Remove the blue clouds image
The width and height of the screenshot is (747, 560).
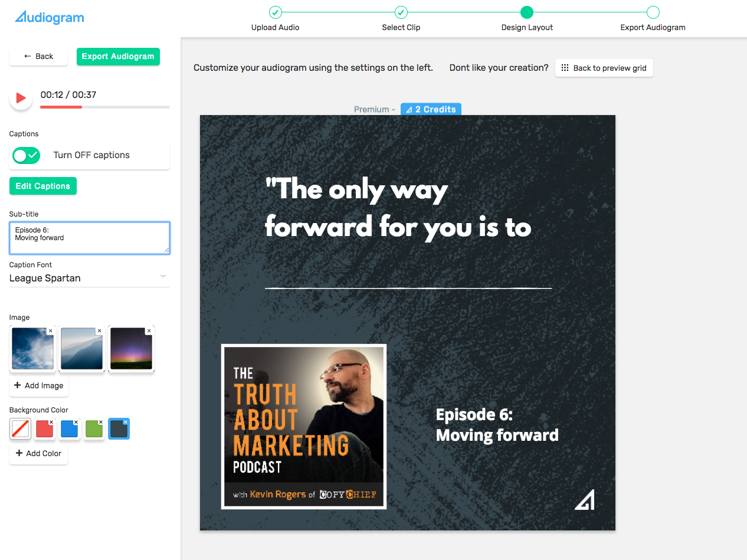click(50, 331)
